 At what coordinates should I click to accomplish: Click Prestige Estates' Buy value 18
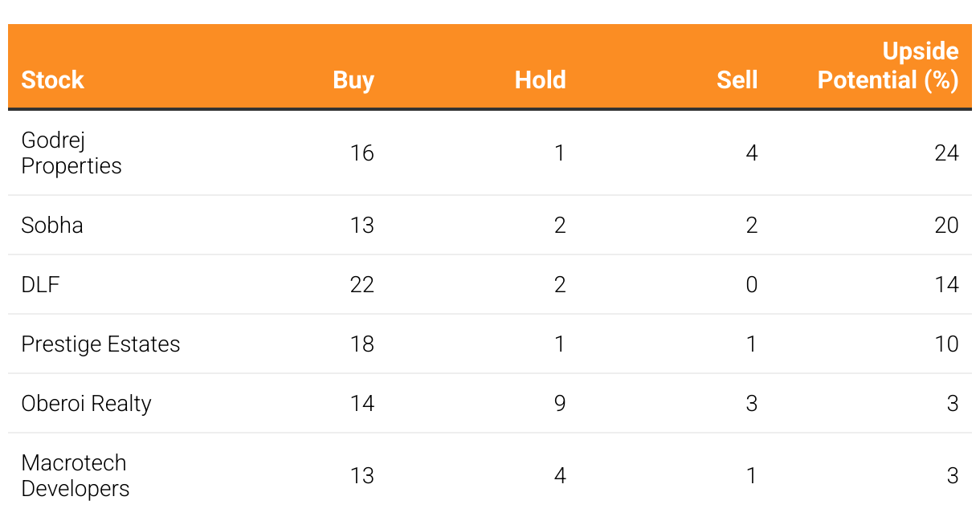click(361, 344)
